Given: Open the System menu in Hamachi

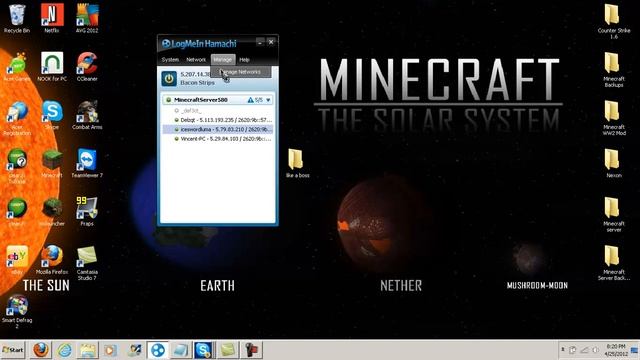Looking at the screenshot, I should click(x=170, y=60).
